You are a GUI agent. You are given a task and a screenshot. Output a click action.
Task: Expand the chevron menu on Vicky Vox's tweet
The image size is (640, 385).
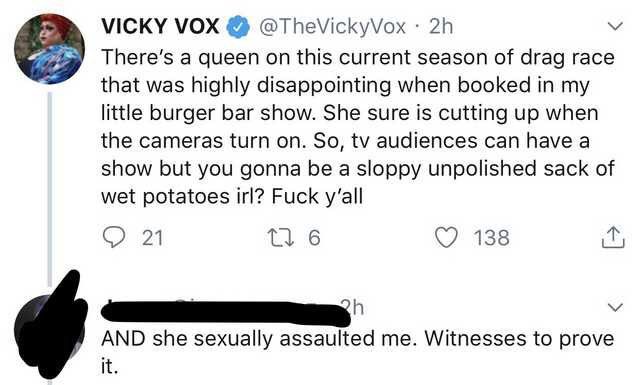[615, 26]
